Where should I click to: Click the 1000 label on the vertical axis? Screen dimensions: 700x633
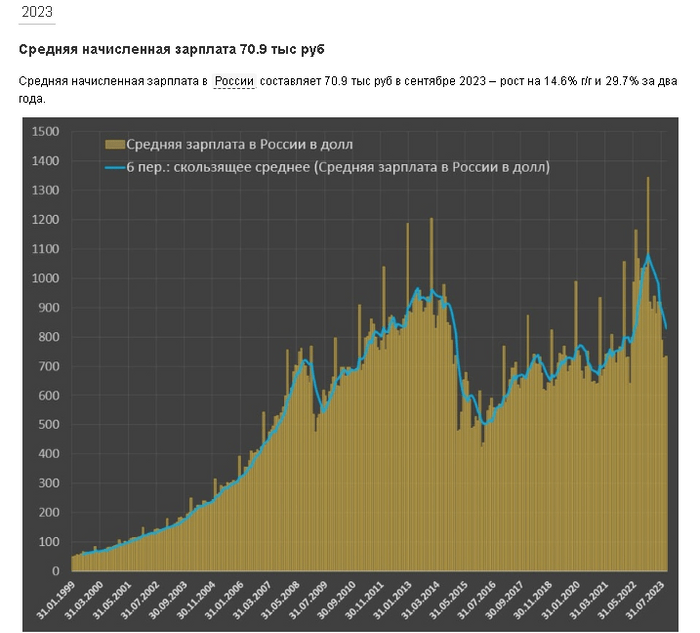tap(46, 279)
